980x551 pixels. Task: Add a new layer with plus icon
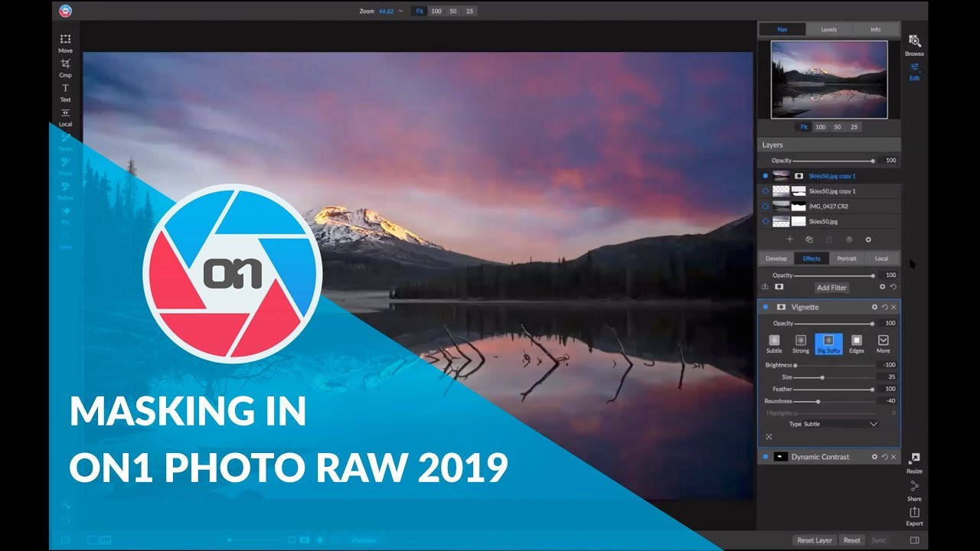point(790,240)
